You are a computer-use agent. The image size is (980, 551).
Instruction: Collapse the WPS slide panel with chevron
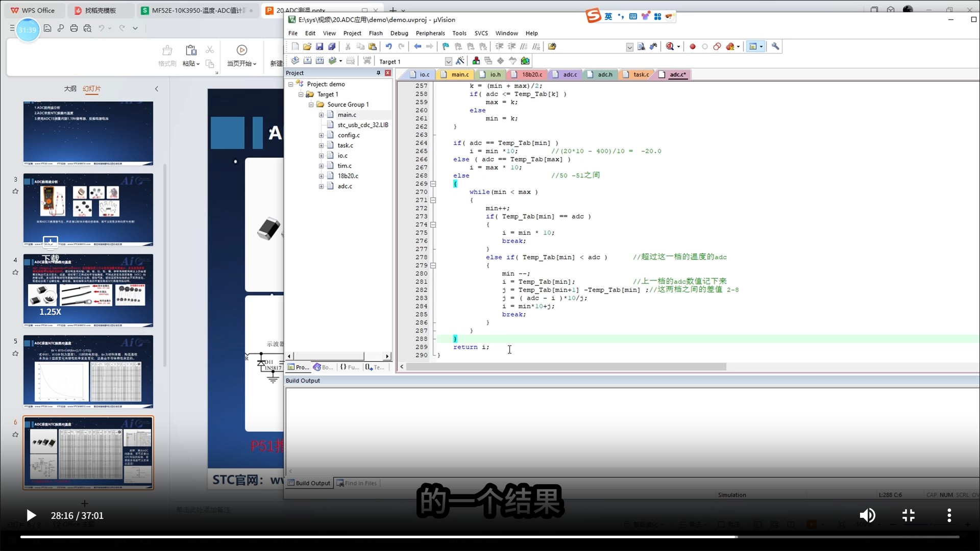click(x=157, y=89)
